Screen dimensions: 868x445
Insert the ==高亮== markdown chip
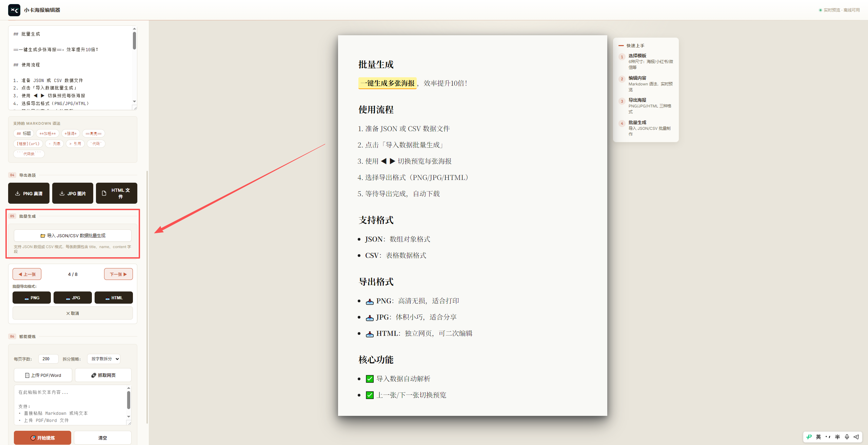94,134
